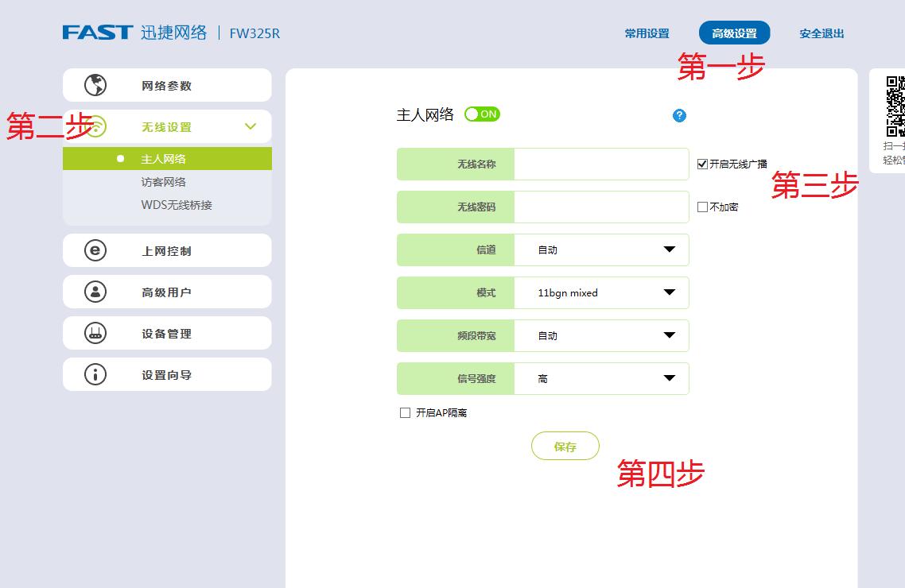This screenshot has height=588, width=905.
Task: Click the 安全退出 logout link
Action: pos(821,33)
